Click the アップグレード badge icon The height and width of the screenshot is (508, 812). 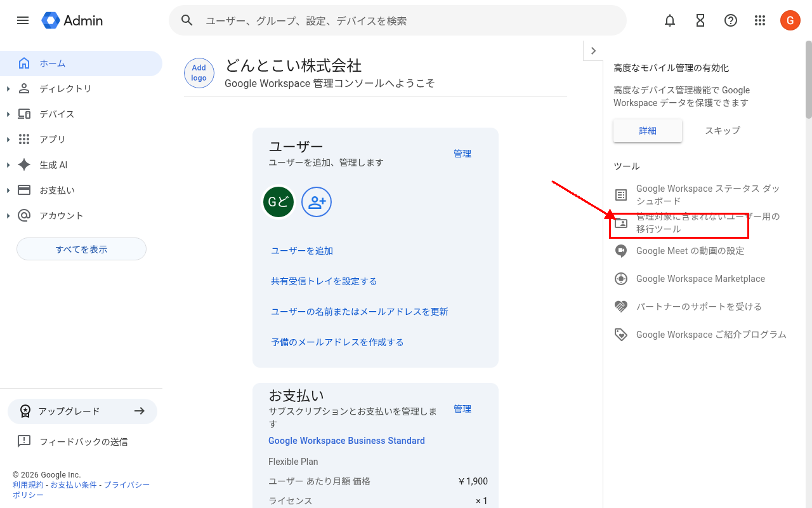25,411
